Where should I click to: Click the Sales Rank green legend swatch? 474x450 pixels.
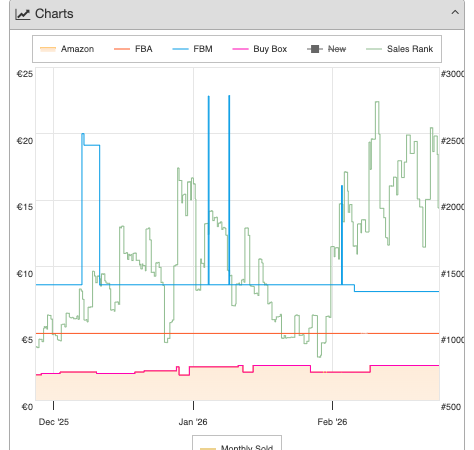374,49
